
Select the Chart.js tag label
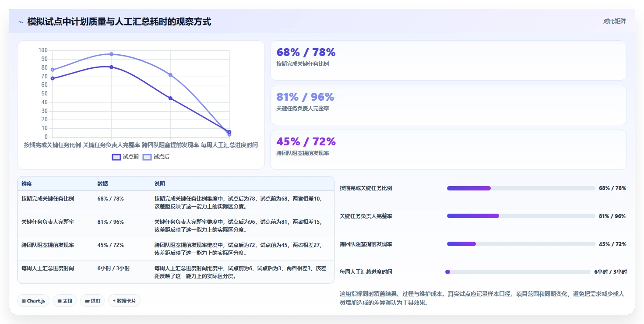pyautogui.click(x=36, y=301)
